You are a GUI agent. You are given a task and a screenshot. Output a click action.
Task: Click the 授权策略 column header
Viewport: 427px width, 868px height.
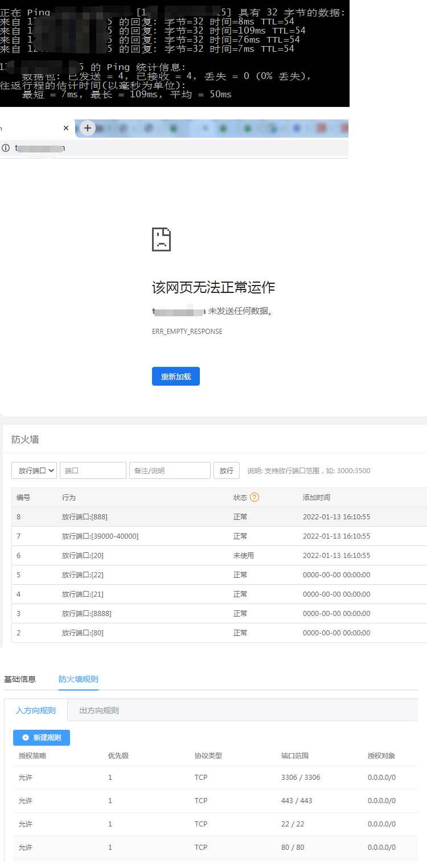32,756
